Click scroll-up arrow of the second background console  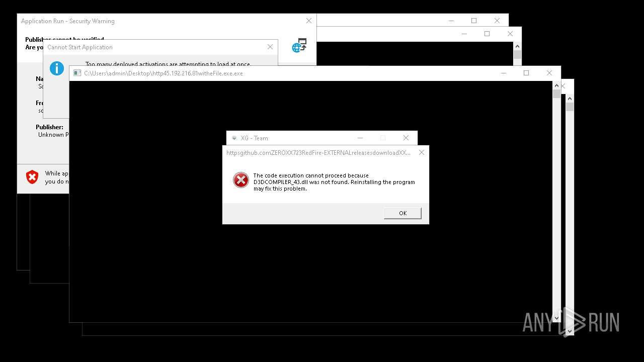(517, 46)
